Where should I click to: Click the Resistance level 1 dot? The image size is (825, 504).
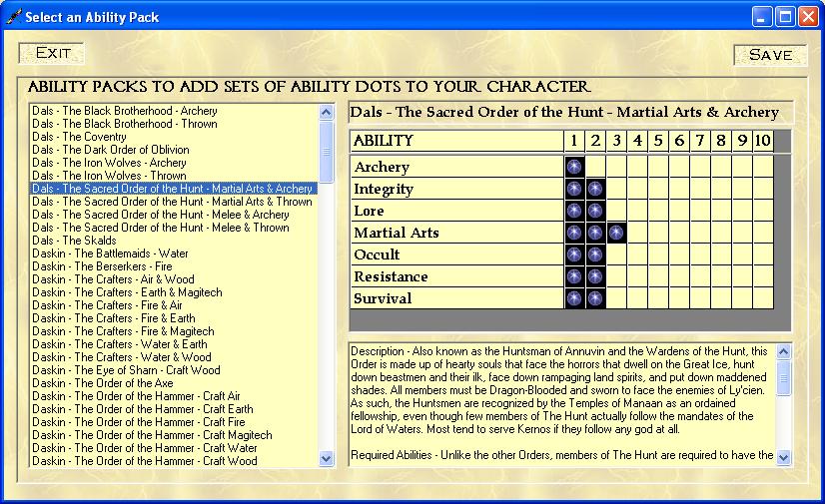click(x=574, y=276)
